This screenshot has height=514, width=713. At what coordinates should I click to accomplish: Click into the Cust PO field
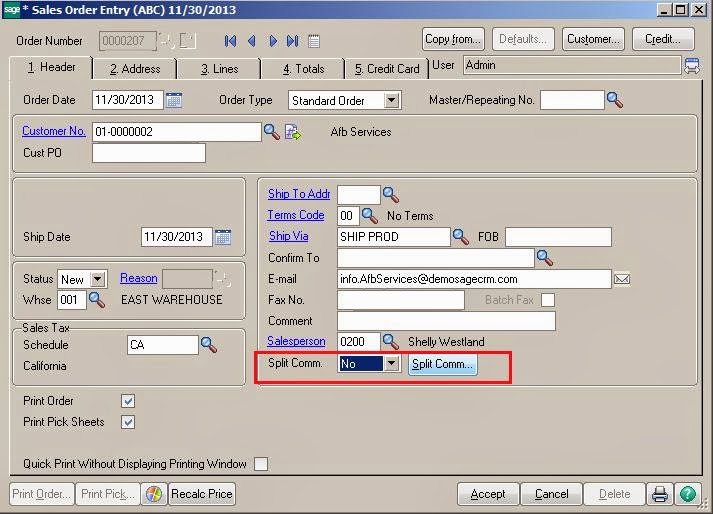pyautogui.click(x=149, y=153)
